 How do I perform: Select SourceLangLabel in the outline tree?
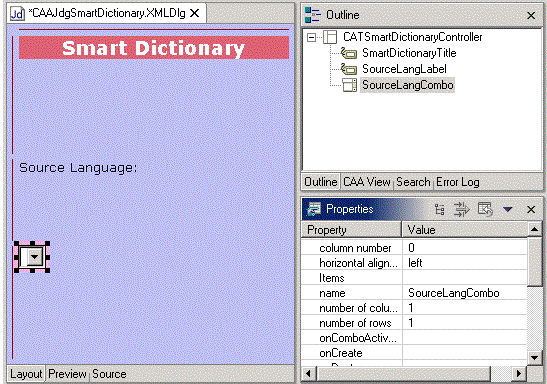(404, 69)
